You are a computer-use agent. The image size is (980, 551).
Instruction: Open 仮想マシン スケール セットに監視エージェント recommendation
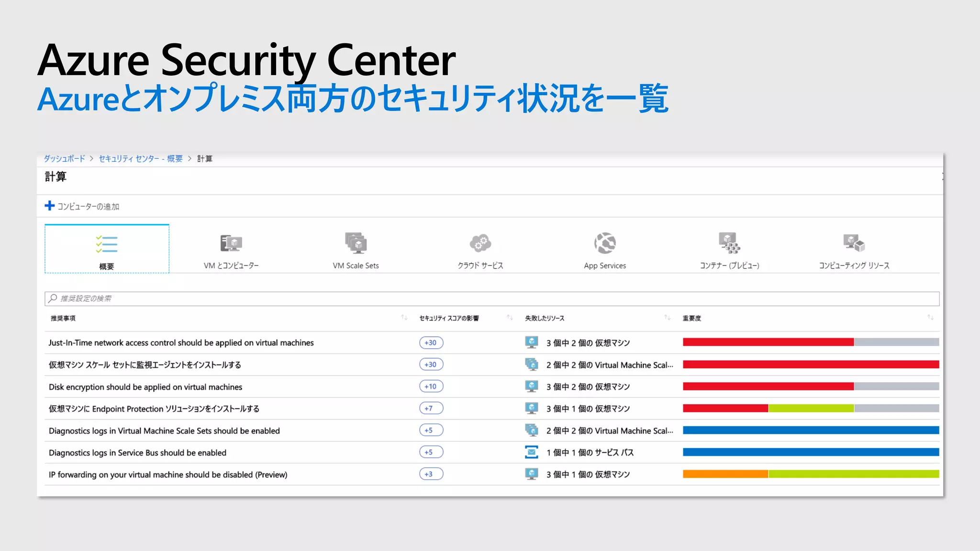coord(145,364)
